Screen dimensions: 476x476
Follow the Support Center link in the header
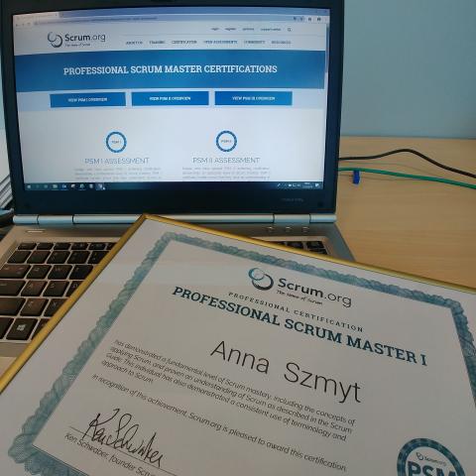pyautogui.click(x=271, y=30)
